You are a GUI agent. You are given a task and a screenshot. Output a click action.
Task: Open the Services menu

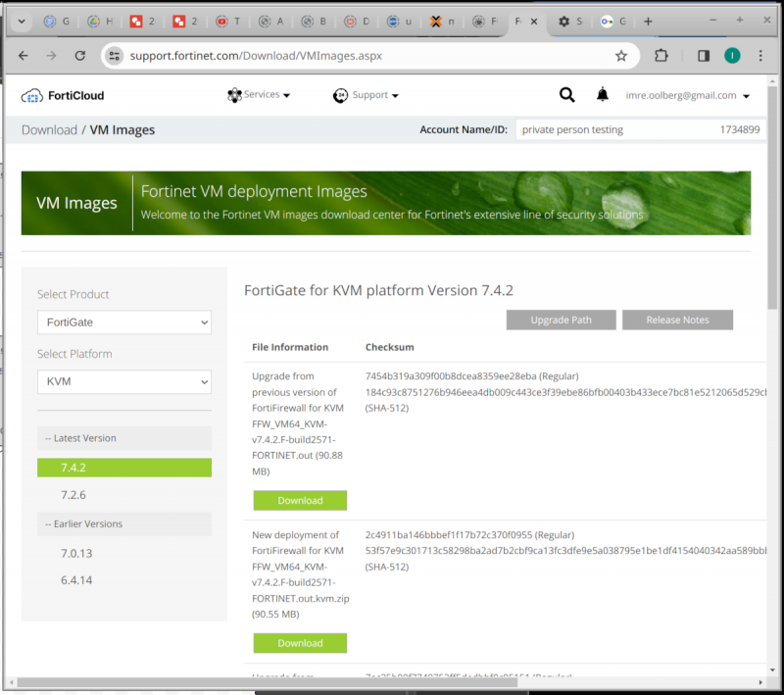(x=268, y=94)
